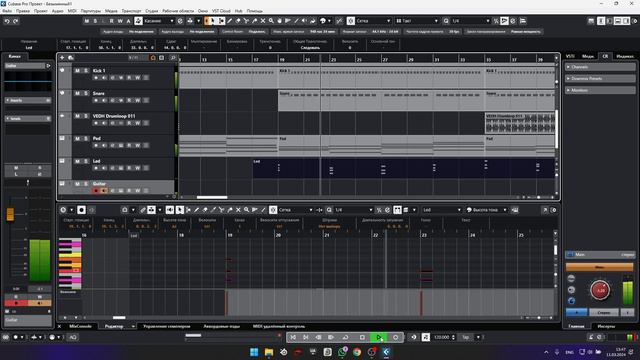Toggle monitor button on Guitar track

tap(104, 191)
